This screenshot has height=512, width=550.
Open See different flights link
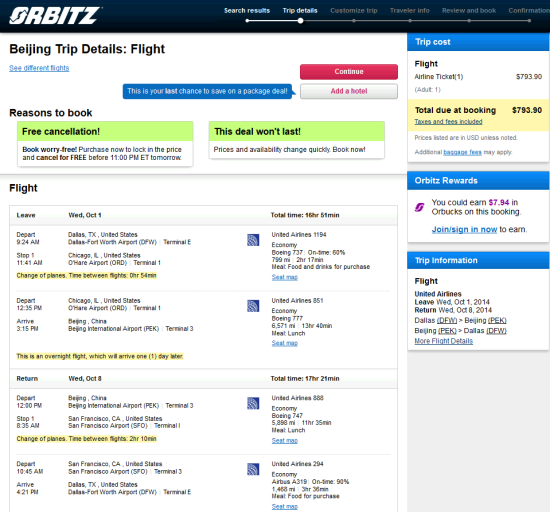pos(39,68)
